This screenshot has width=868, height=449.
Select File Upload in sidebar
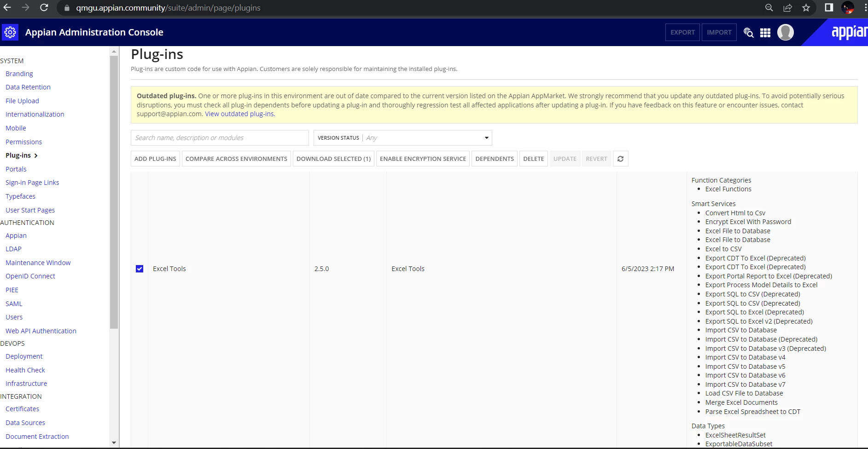coord(22,101)
